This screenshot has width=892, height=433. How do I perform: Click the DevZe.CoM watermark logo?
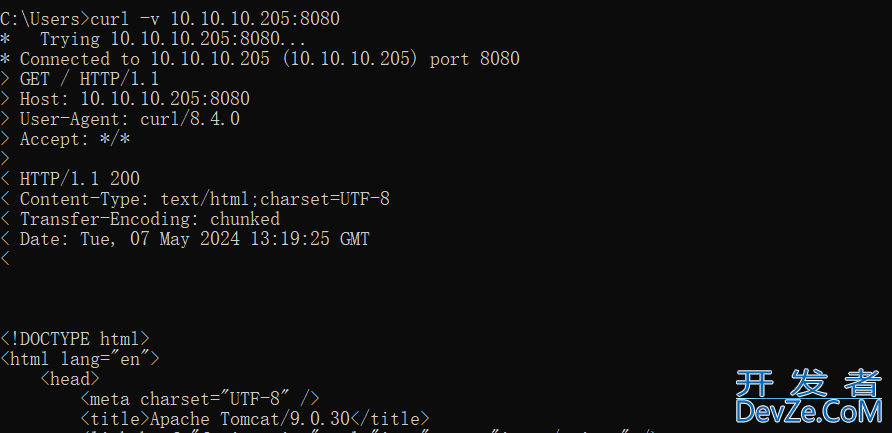(808, 412)
